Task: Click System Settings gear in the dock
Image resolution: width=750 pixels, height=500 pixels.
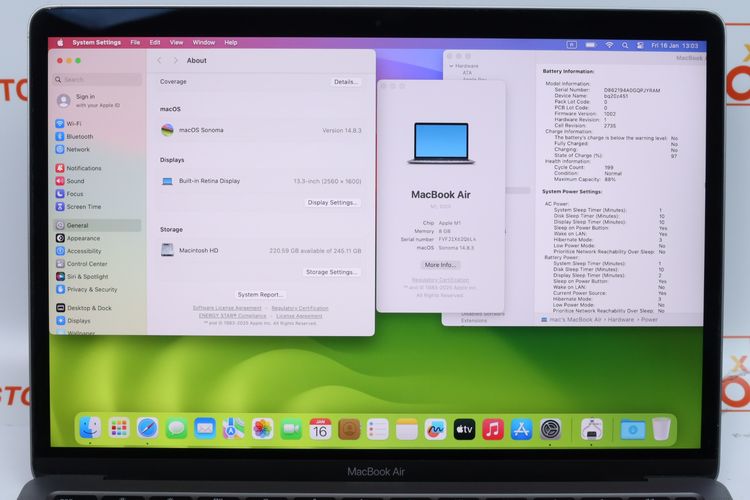Action: coord(550,428)
